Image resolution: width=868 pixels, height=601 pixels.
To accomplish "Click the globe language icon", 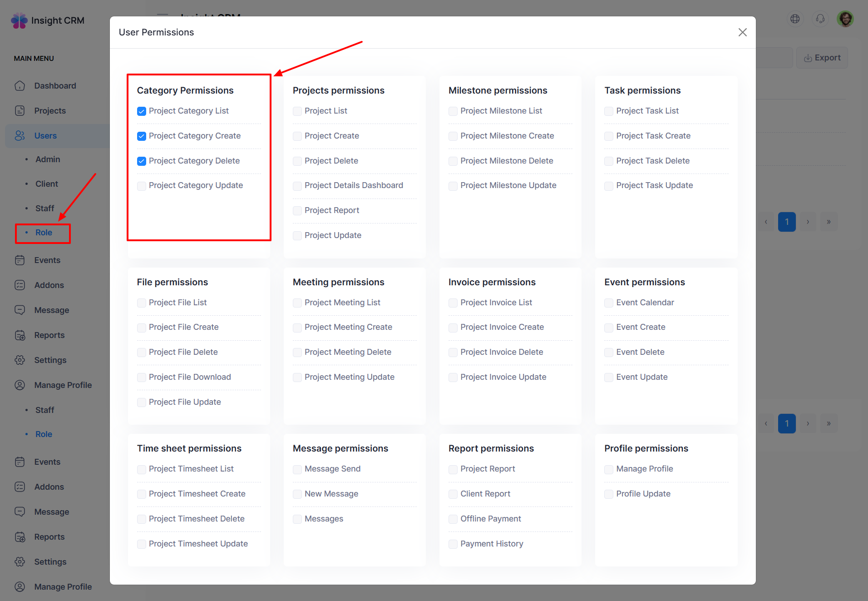I will 795,19.
